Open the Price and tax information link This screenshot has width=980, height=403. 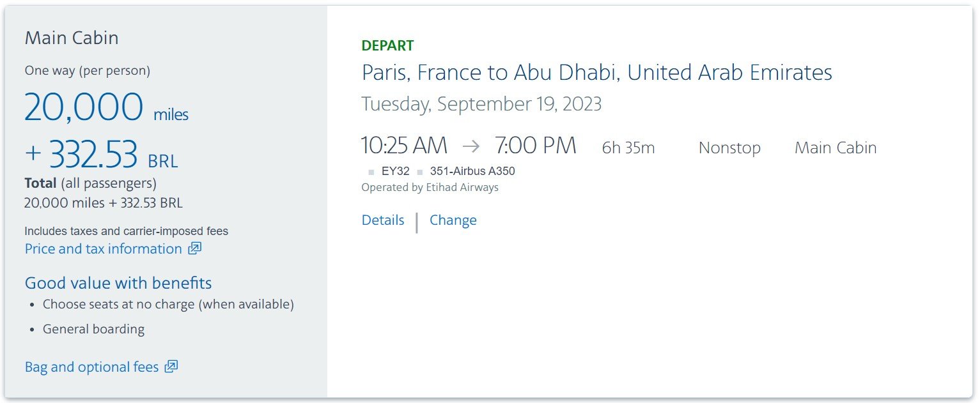point(104,248)
